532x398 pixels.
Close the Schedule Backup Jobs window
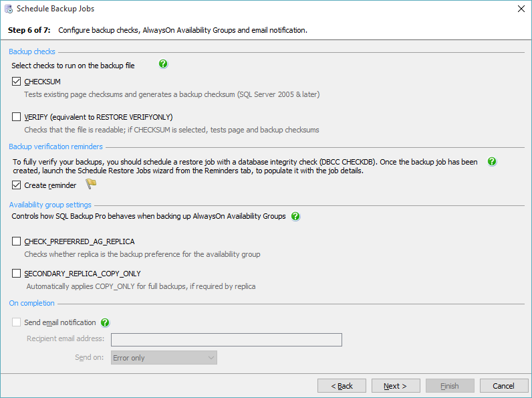521,9
